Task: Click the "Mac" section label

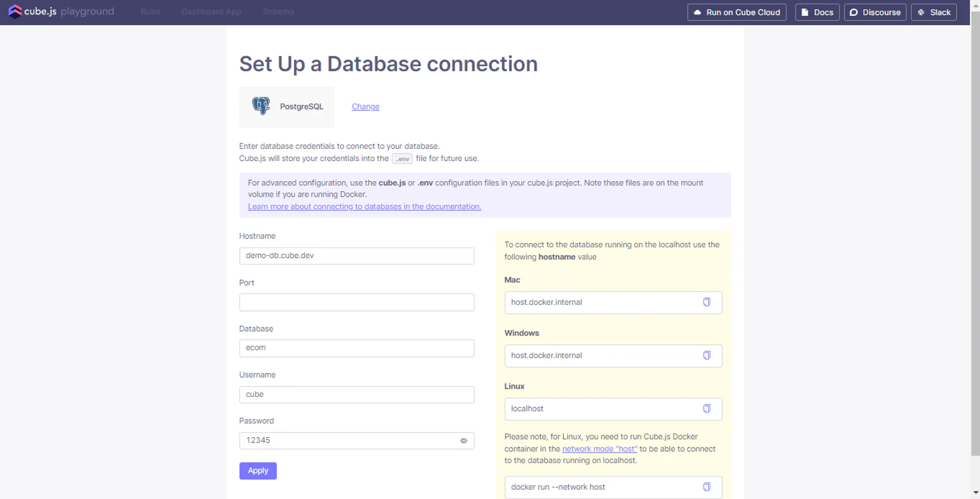Action: pos(512,280)
